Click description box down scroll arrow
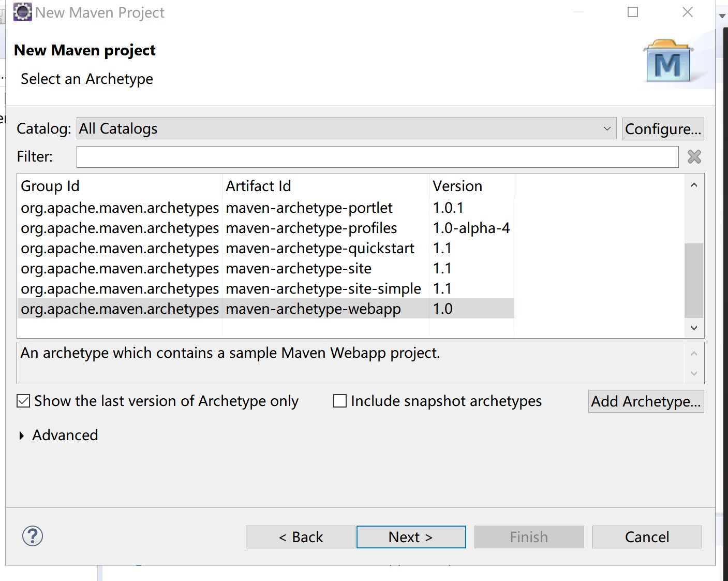This screenshot has height=581, width=728. [694, 373]
